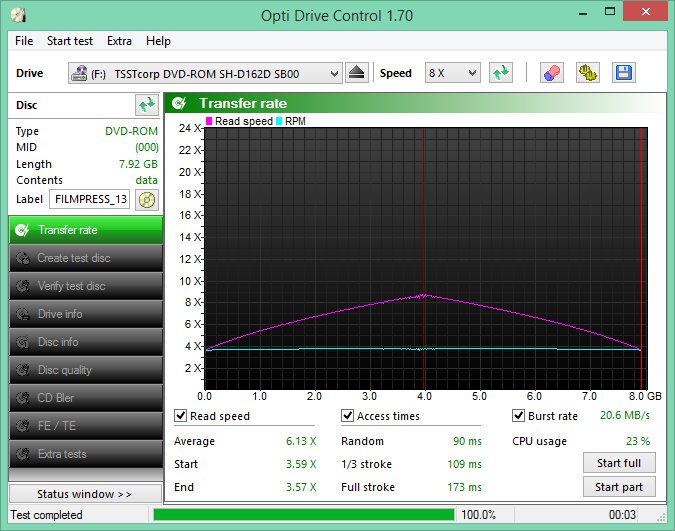Click the eject disc icon

coord(358,73)
